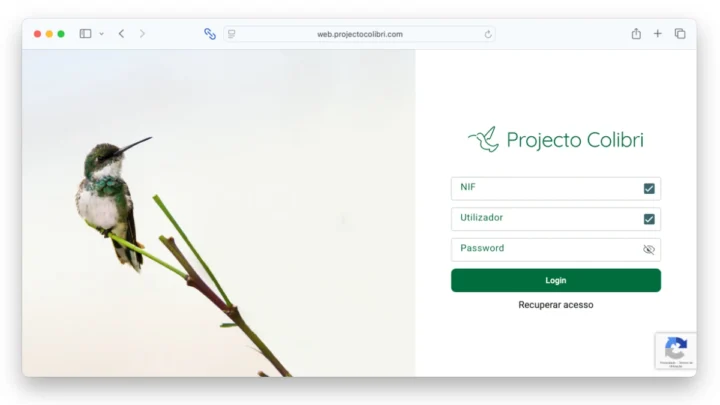This screenshot has width=720, height=405.
Task: Expand the sidebar dropdown chevron
Action: [x=101, y=34]
